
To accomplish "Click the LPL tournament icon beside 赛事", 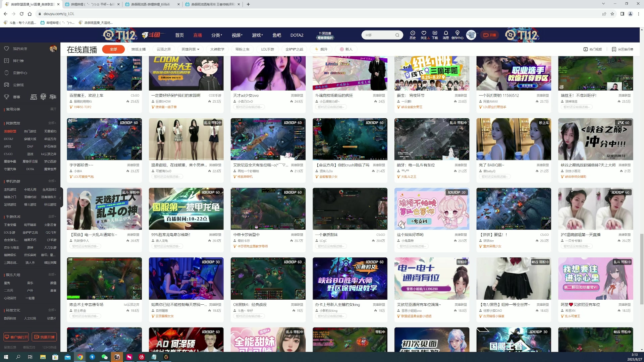I will click(x=34, y=97).
